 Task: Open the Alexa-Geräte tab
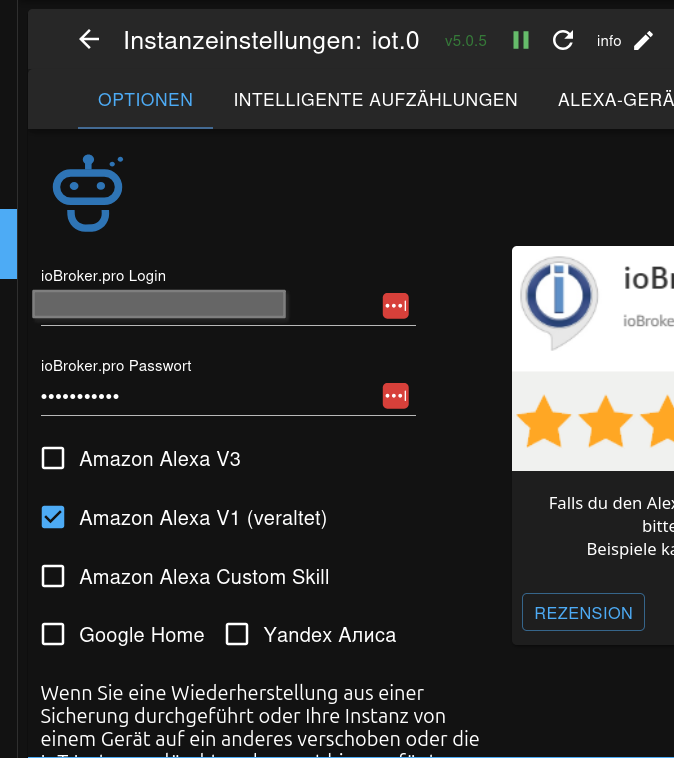615,100
